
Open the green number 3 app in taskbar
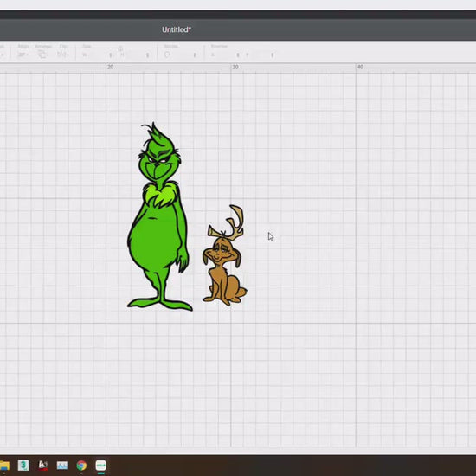23,466
